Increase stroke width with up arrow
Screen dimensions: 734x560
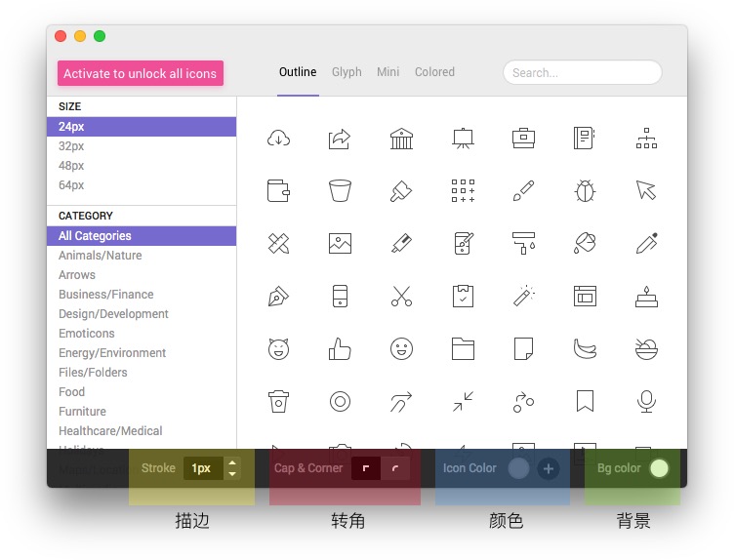pos(232,462)
